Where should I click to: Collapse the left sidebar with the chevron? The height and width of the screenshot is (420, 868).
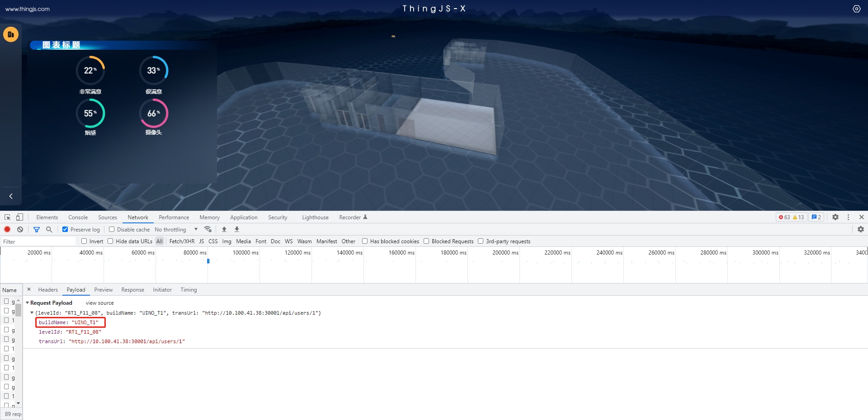point(11,196)
